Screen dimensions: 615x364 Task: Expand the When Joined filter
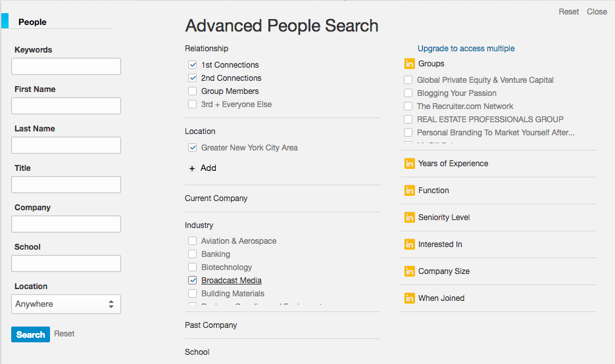click(441, 298)
